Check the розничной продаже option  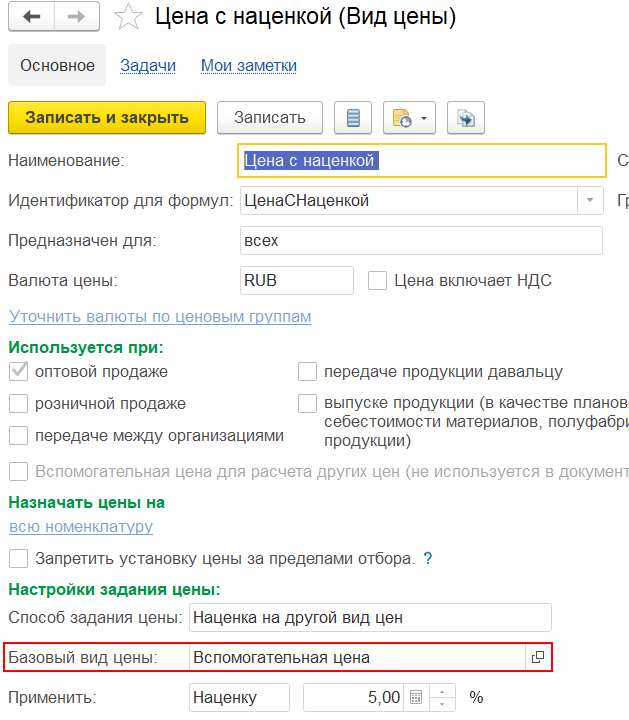click(x=18, y=404)
